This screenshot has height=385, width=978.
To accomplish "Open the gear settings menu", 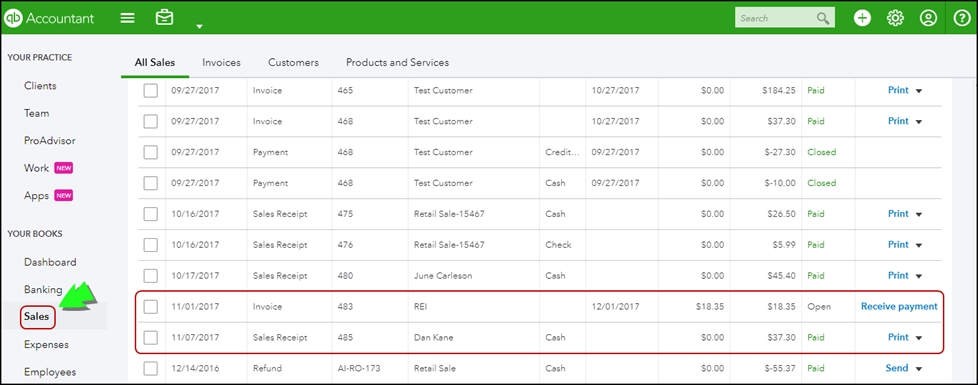I will click(x=895, y=18).
